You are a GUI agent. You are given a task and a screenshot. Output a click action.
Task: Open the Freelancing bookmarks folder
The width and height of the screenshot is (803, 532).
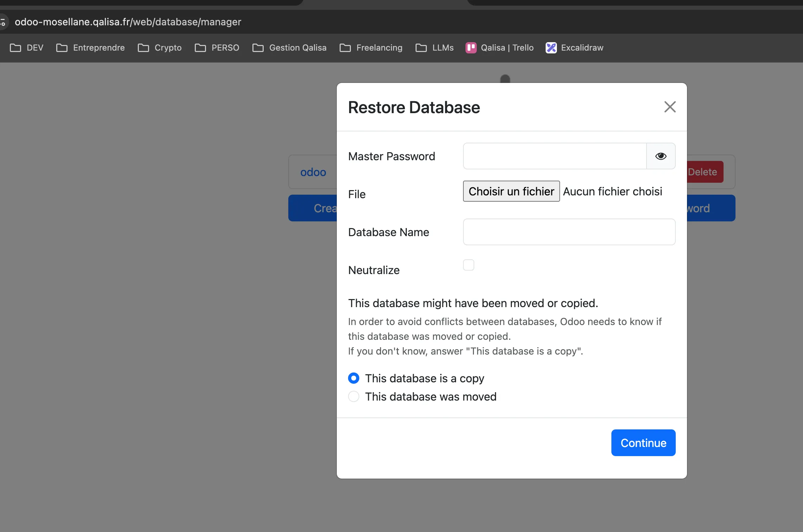click(371, 48)
